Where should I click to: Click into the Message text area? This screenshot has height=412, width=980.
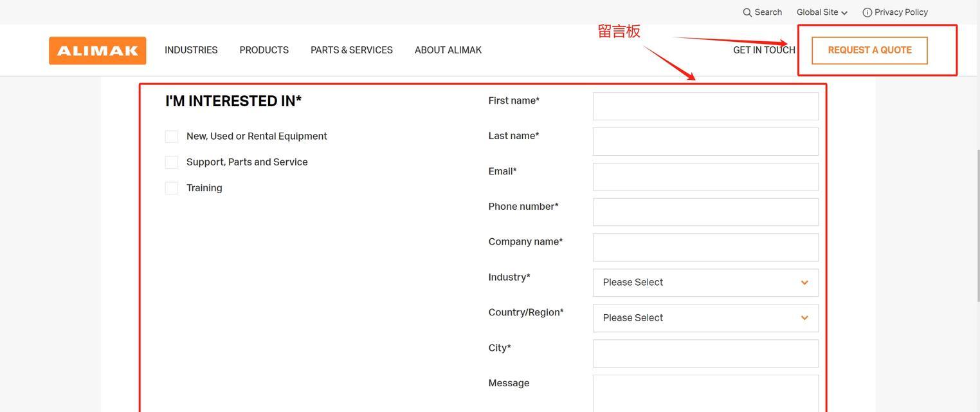pos(705,393)
